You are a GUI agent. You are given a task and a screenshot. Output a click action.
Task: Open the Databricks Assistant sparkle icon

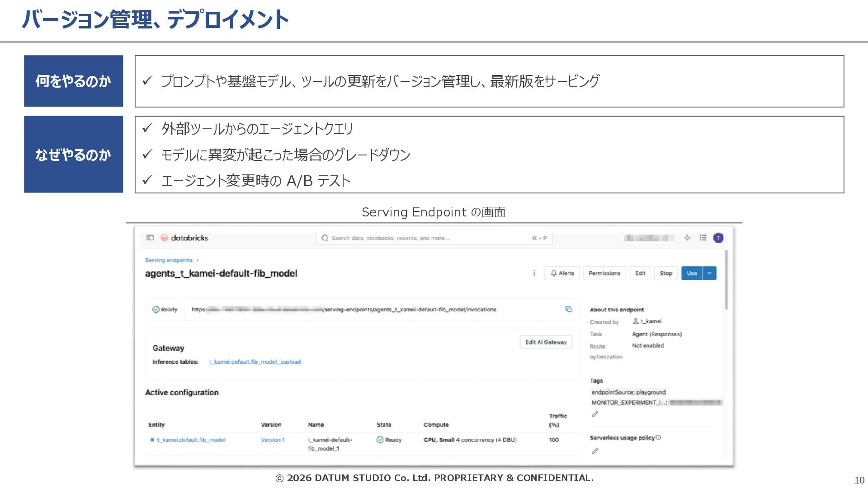[687, 238]
